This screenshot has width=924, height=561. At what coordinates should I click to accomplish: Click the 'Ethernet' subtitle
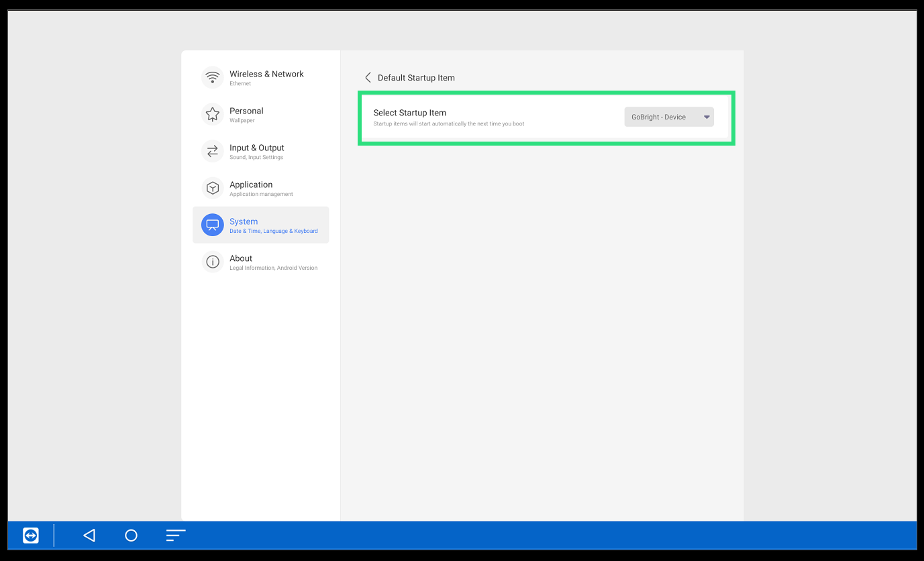240,84
